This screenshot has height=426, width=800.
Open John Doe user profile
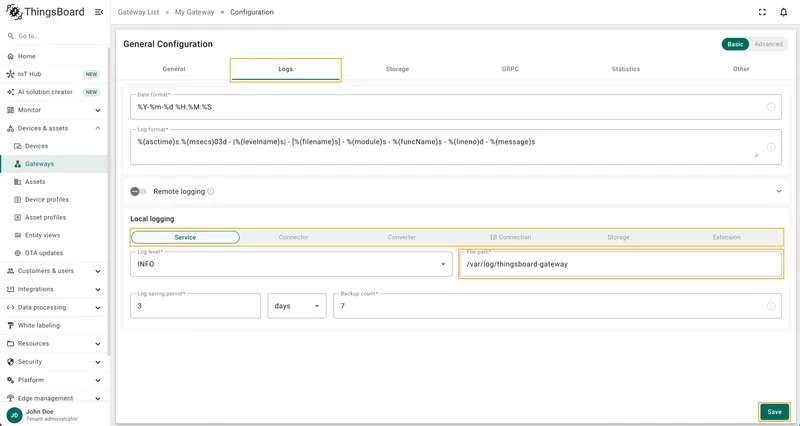tap(42, 415)
